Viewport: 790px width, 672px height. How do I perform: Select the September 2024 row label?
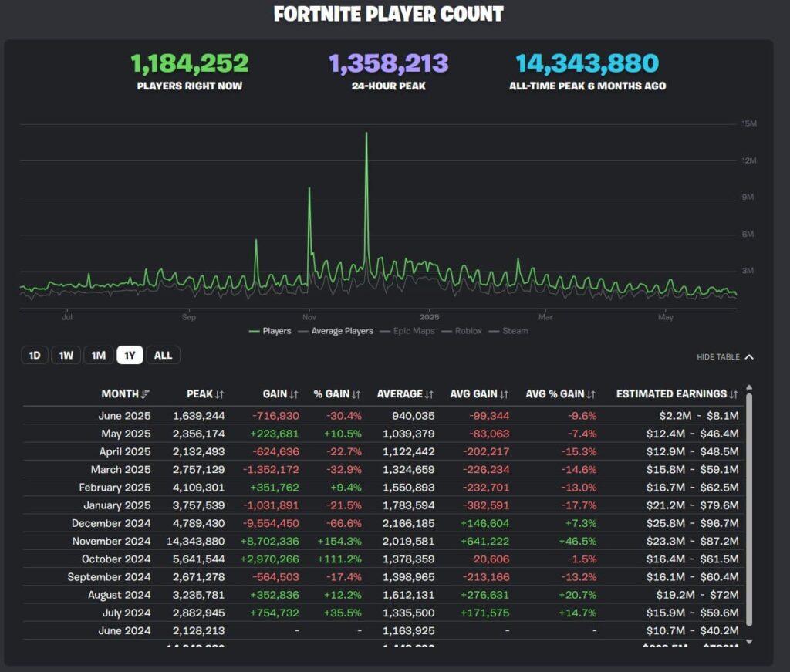pos(110,577)
